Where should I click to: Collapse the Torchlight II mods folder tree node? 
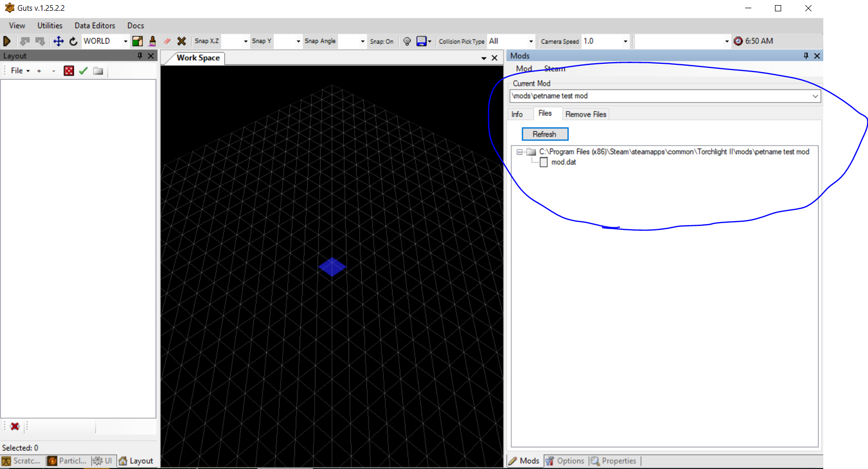[520, 152]
